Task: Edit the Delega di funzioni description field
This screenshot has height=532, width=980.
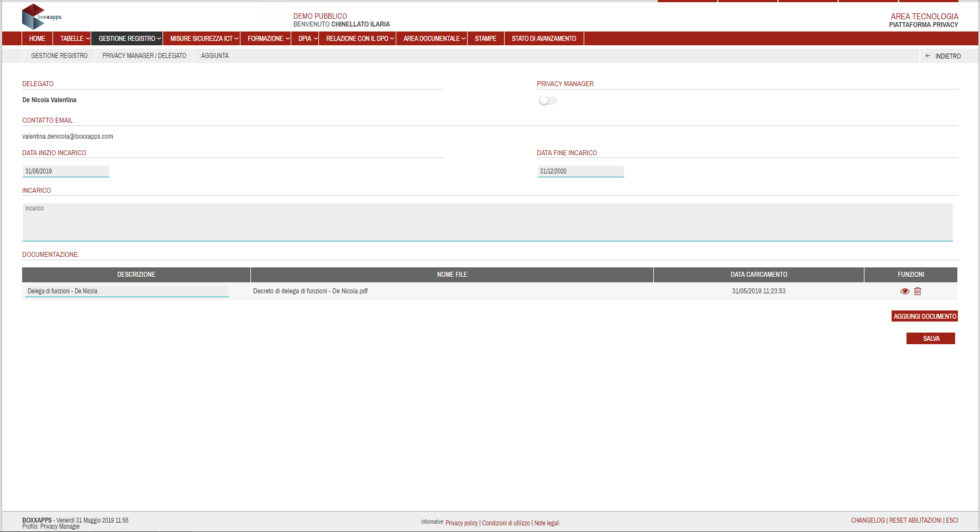Action: click(x=127, y=291)
